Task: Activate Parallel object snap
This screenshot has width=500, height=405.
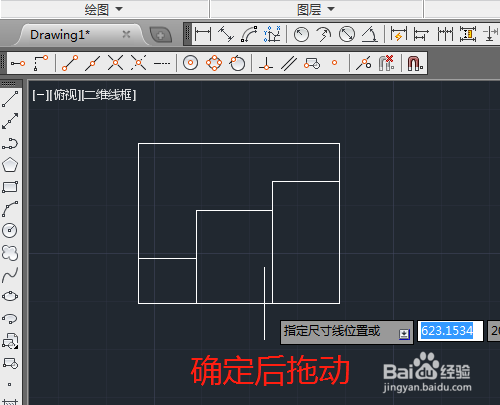Action: 289,63
